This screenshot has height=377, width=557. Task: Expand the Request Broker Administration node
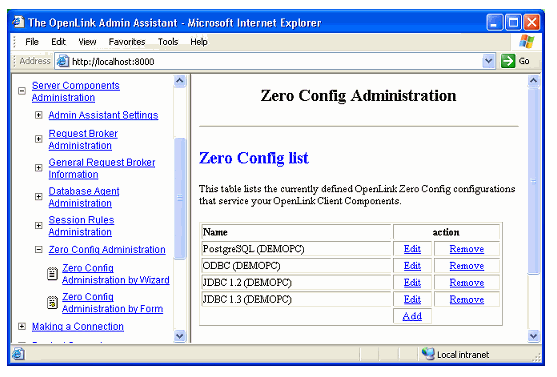(x=39, y=139)
